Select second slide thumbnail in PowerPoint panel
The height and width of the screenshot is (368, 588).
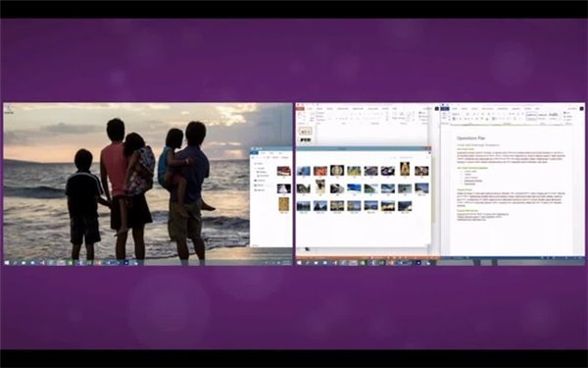tap(306, 140)
